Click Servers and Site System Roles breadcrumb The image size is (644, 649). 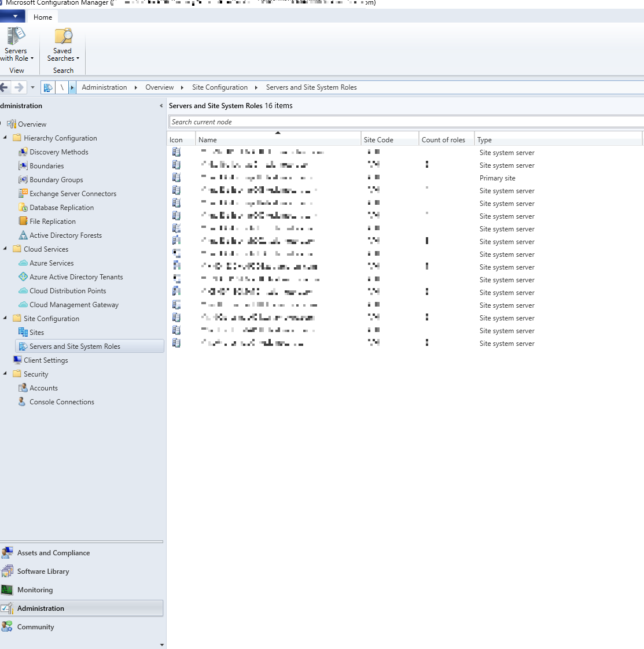coord(311,87)
